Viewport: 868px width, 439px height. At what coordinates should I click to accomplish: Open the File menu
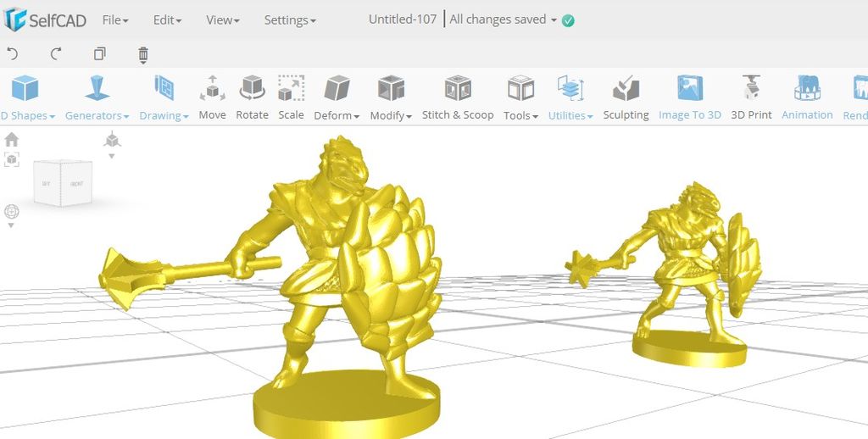coord(114,19)
